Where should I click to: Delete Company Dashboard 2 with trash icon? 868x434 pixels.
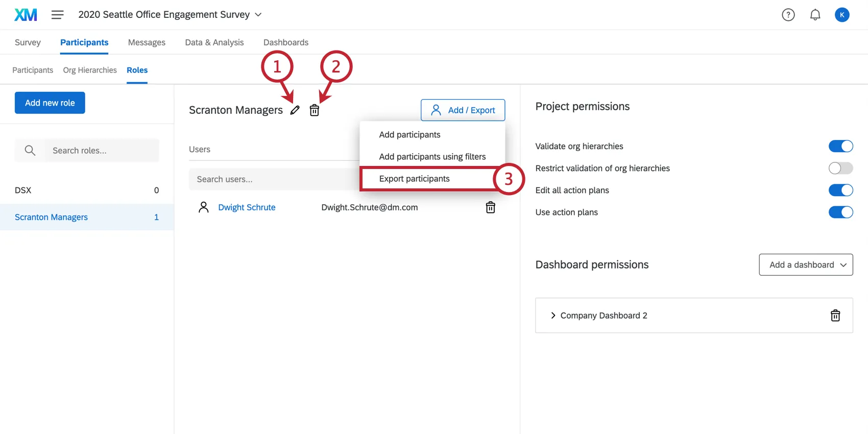835,316
